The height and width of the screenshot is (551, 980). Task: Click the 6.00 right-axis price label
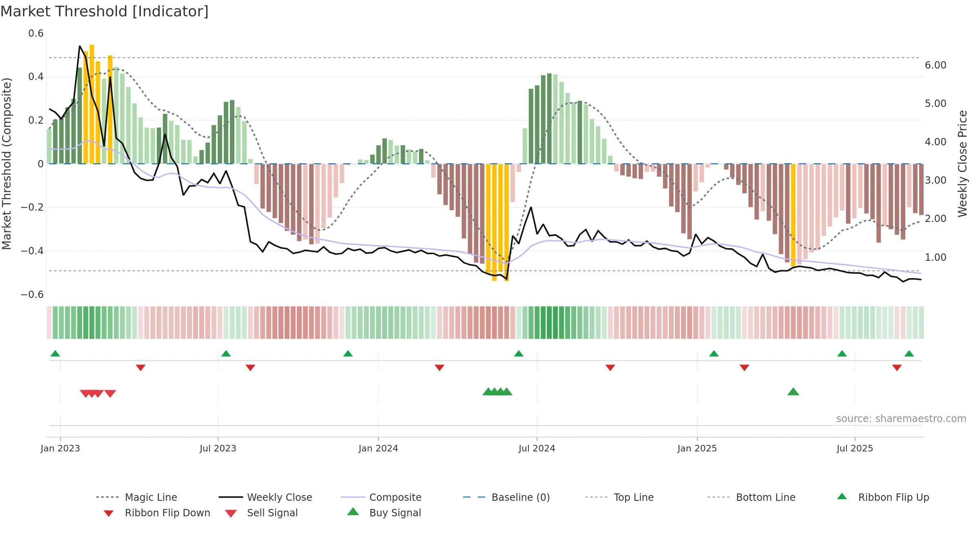[x=935, y=65]
